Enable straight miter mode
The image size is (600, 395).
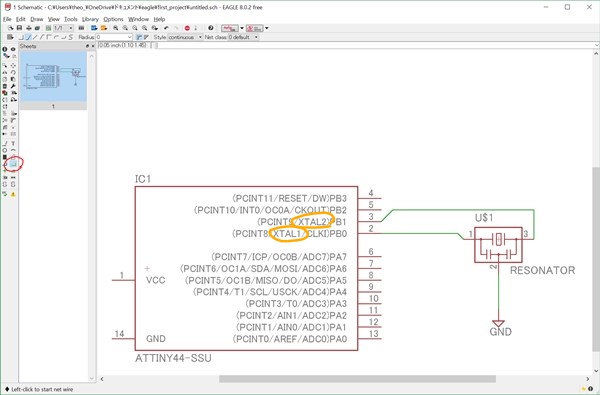coord(146,37)
